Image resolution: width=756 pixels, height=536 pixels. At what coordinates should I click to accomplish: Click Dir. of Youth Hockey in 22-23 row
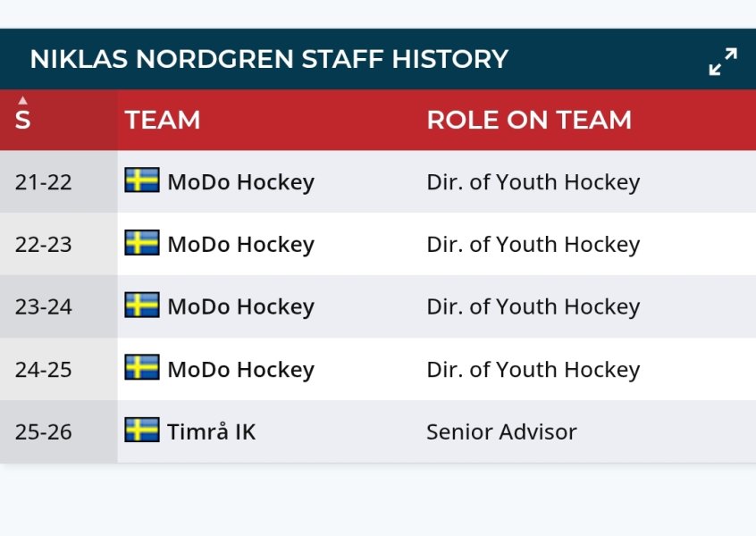point(533,245)
